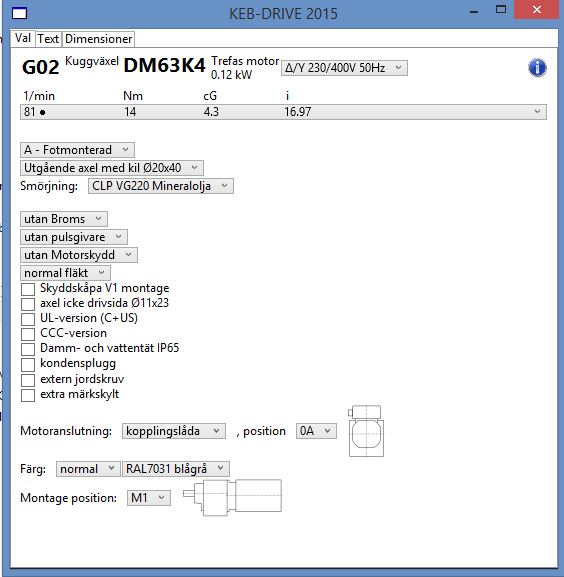
Task: Open the blue info icon
Action: pos(537,68)
